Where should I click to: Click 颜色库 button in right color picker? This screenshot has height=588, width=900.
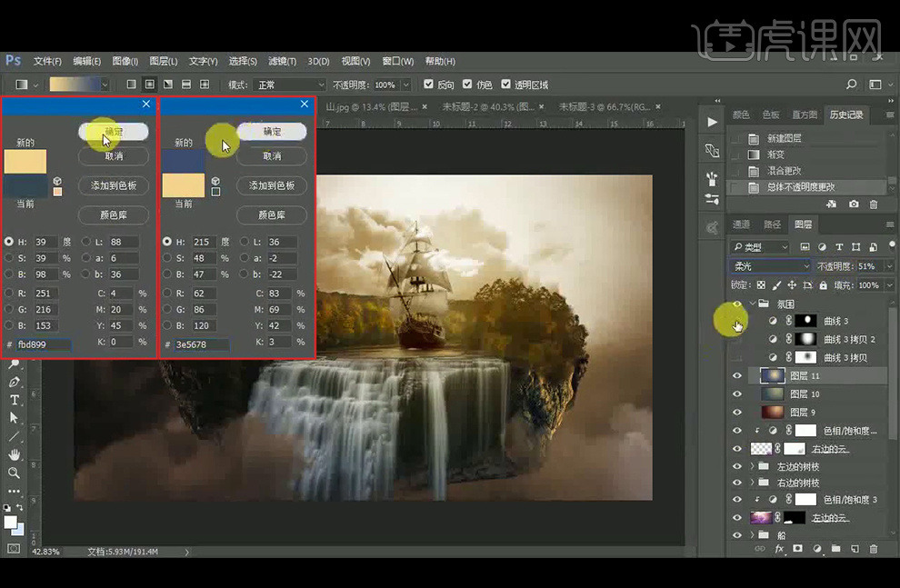272,215
